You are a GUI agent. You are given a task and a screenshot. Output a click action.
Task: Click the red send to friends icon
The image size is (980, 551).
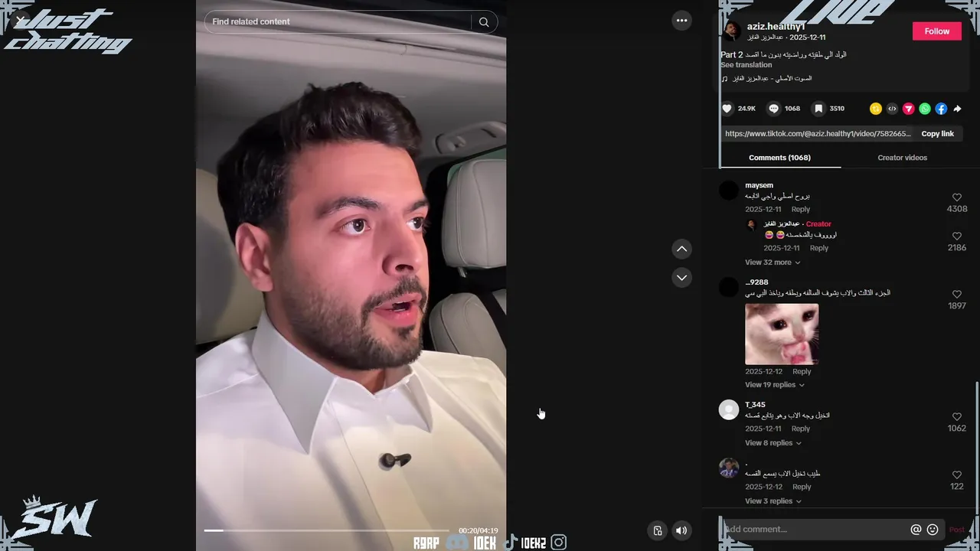pos(909,109)
